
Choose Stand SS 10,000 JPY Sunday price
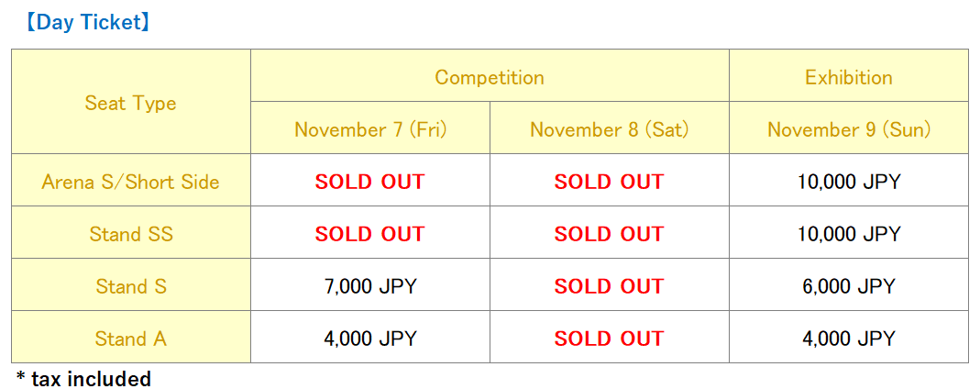(848, 234)
